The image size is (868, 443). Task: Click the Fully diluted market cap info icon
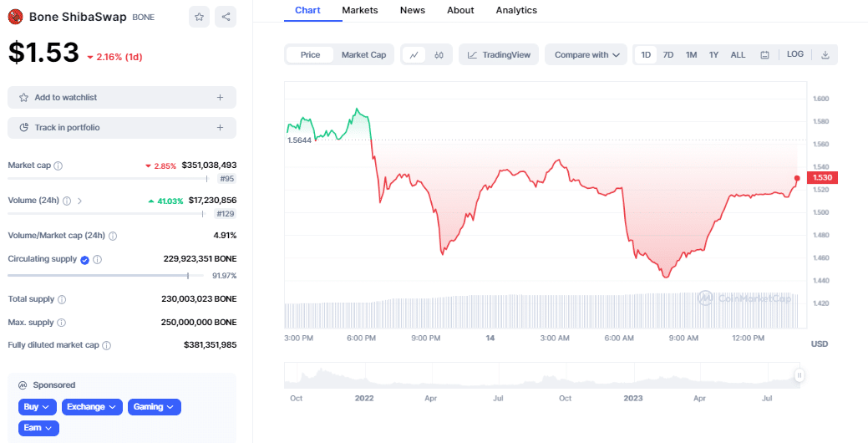[106, 345]
